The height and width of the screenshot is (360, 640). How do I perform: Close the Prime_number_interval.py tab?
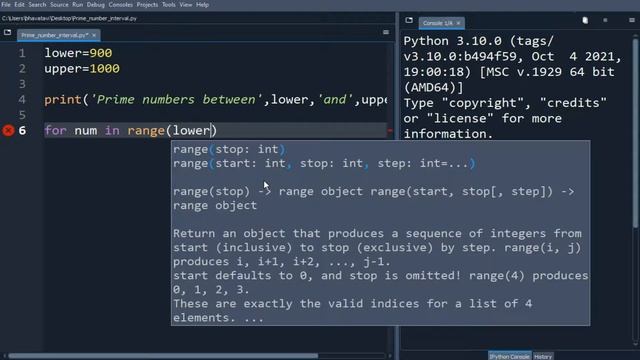[94, 36]
